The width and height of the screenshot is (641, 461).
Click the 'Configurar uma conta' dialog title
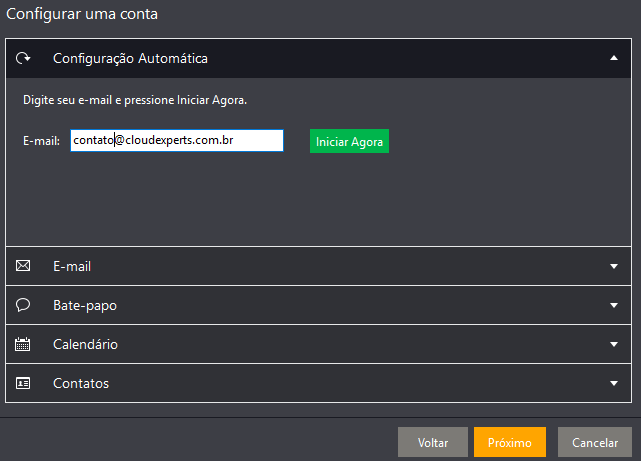[82, 14]
